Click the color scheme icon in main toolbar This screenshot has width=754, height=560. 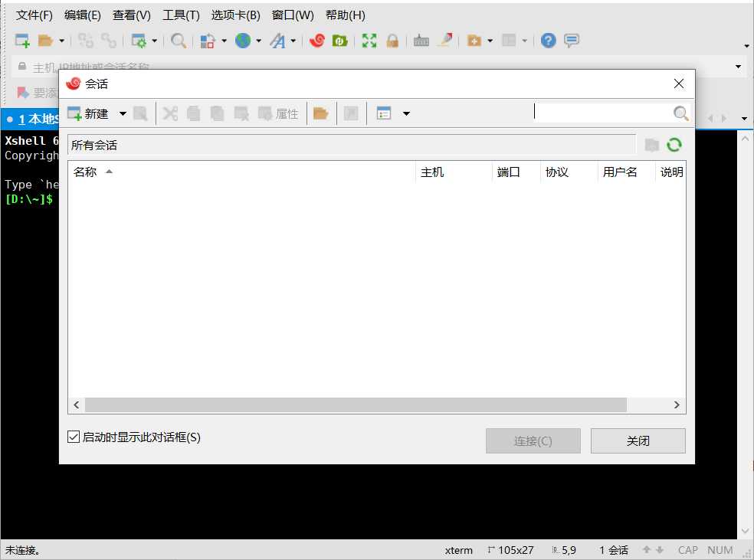tap(207, 41)
